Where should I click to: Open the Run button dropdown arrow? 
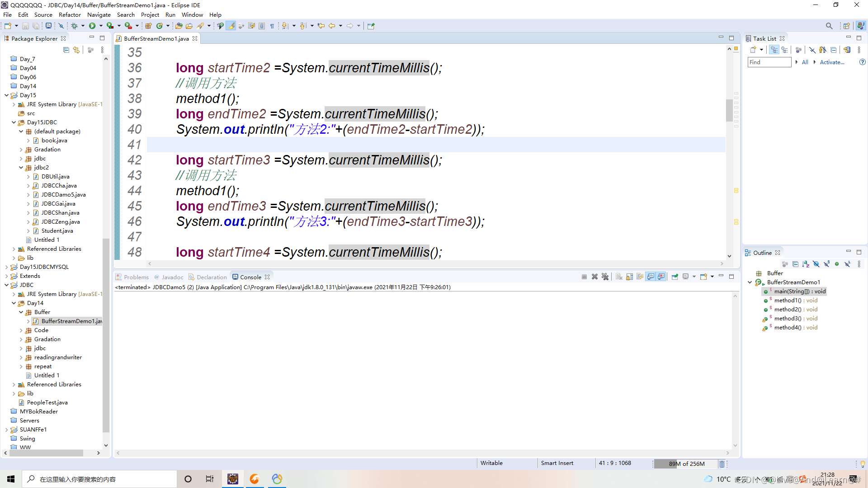pos(101,26)
